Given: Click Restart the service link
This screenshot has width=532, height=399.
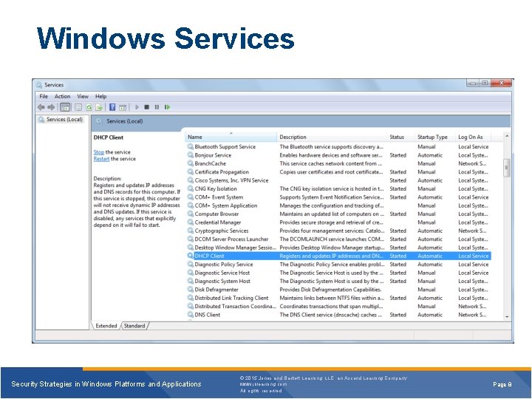Looking at the screenshot, I should 101,159.
